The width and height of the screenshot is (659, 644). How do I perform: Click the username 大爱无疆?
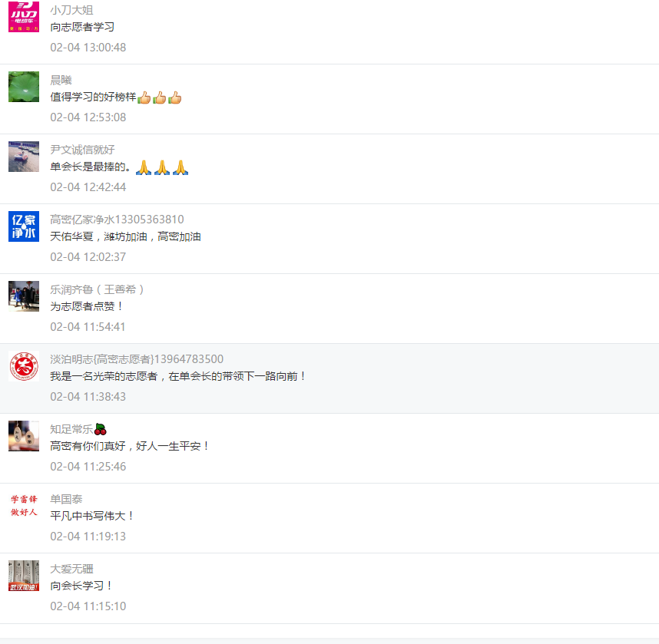tap(71, 569)
